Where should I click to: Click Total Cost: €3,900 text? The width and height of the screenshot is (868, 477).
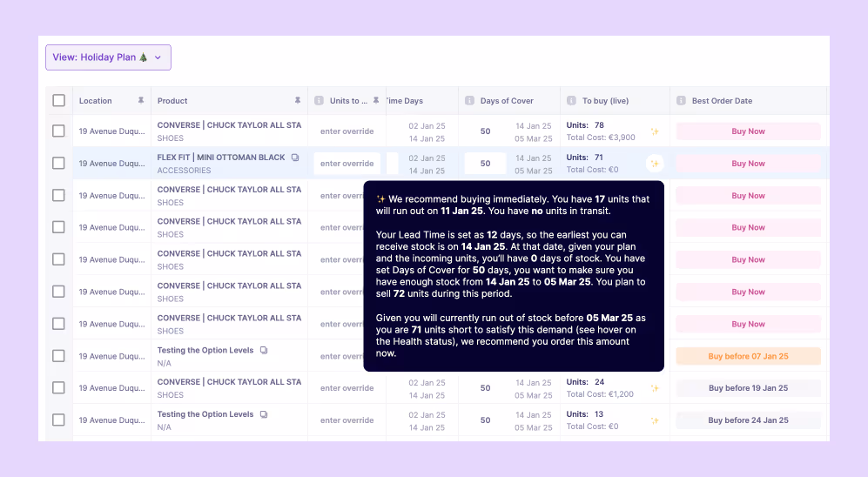[x=601, y=138]
